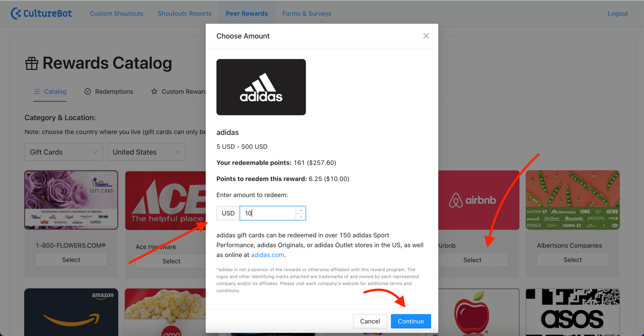The height and width of the screenshot is (336, 644).
Task: Open the United States country dropdown
Action: pos(147,152)
